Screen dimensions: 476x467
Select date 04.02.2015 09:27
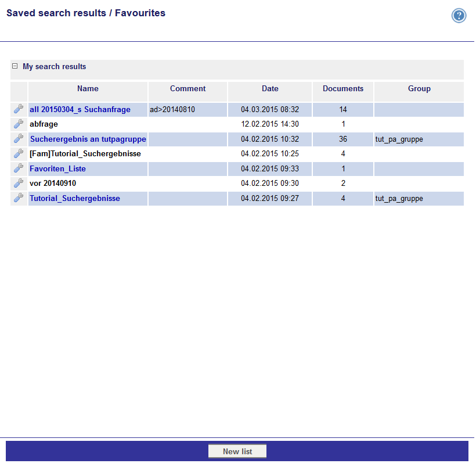(270, 199)
